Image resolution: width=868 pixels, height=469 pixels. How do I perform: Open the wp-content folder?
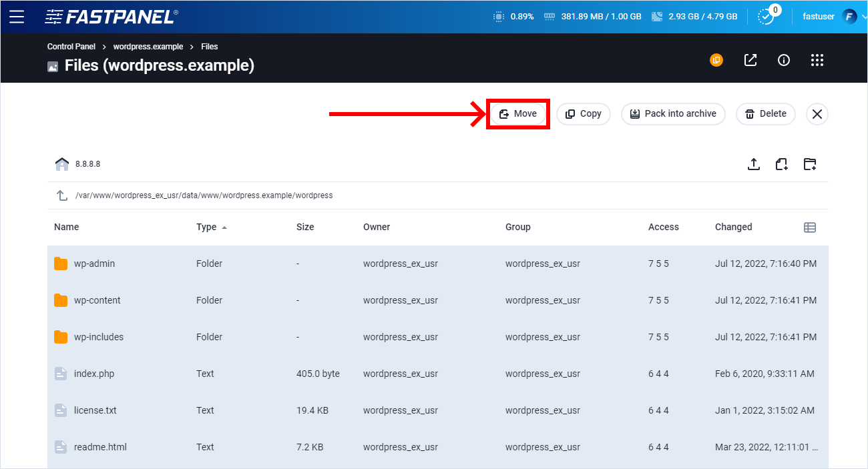(x=97, y=300)
